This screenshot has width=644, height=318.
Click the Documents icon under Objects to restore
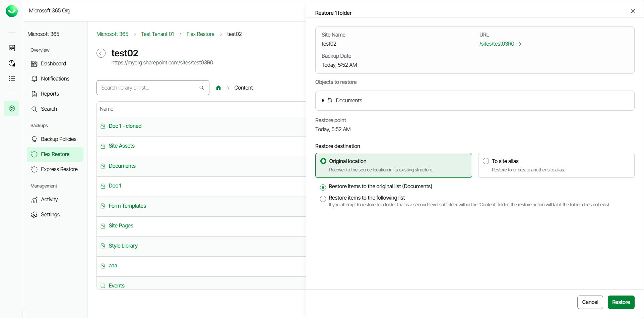[x=330, y=101]
